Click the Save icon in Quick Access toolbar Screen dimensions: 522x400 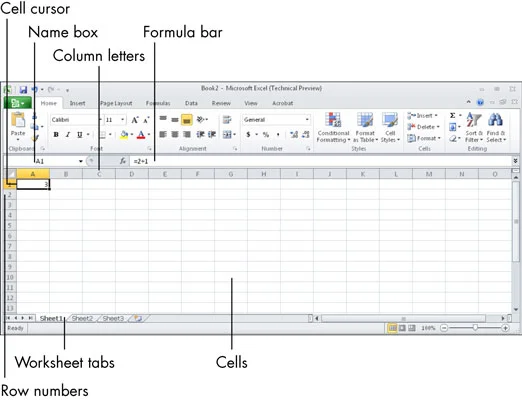click(23, 90)
